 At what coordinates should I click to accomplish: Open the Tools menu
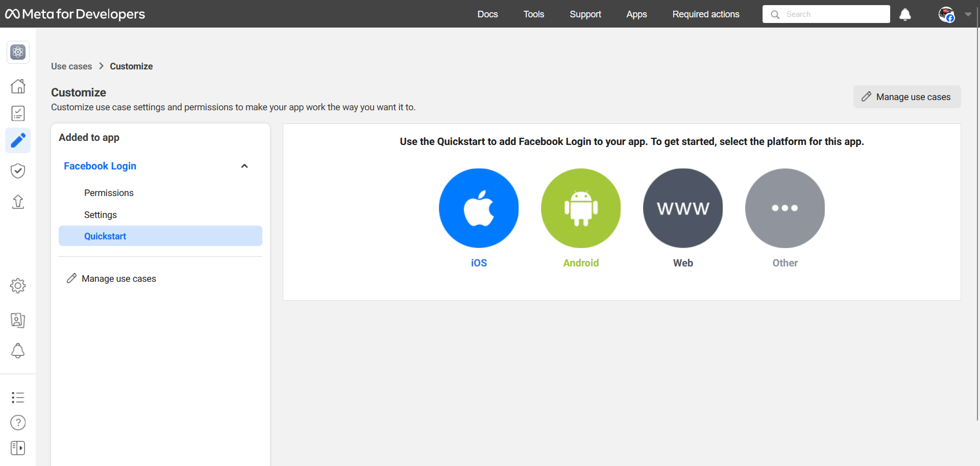(x=534, y=14)
